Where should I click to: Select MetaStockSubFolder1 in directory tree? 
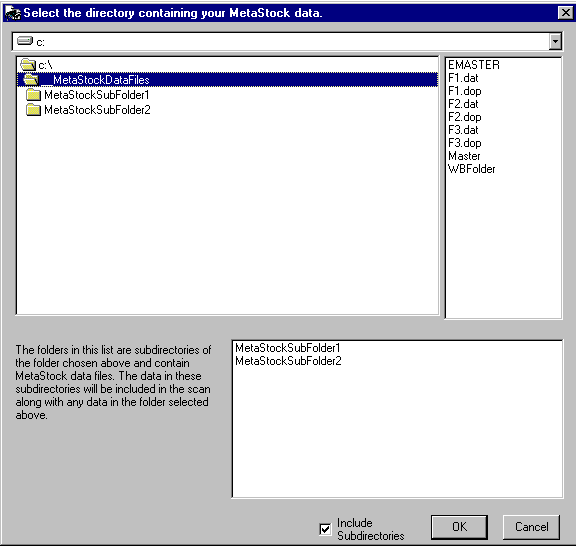(x=97, y=95)
